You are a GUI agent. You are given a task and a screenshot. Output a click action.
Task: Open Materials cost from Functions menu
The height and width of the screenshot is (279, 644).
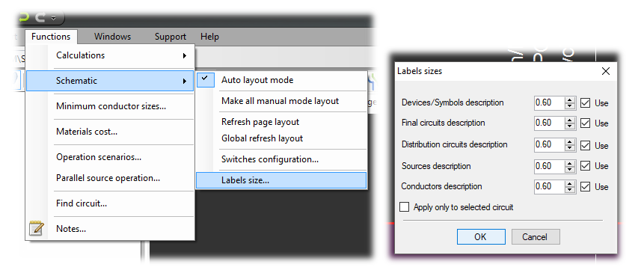tap(110, 132)
